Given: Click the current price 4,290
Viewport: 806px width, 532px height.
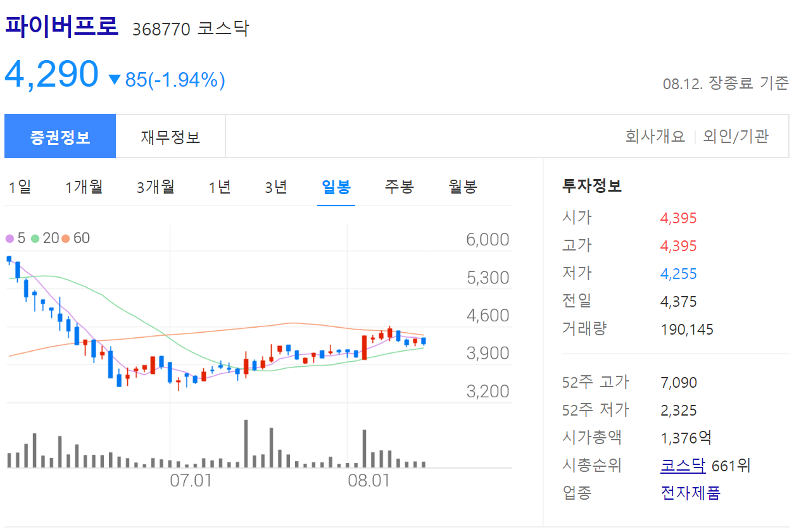Looking at the screenshot, I should click(52, 74).
